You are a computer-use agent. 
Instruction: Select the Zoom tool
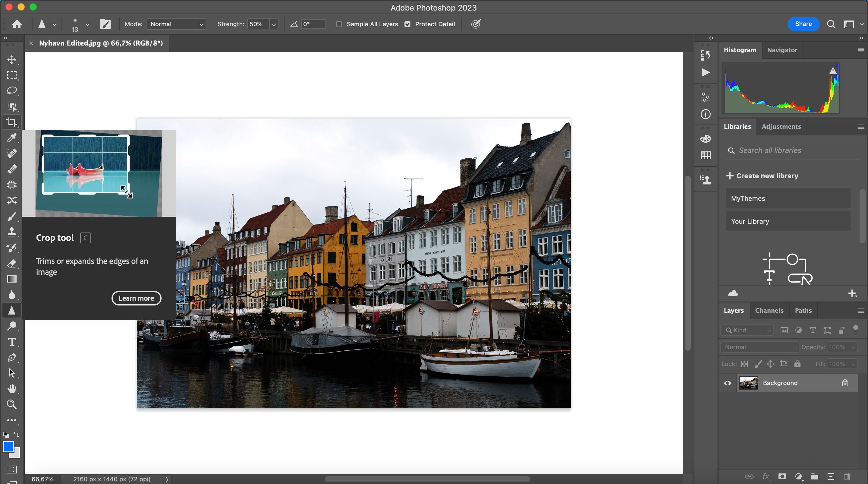click(x=12, y=404)
